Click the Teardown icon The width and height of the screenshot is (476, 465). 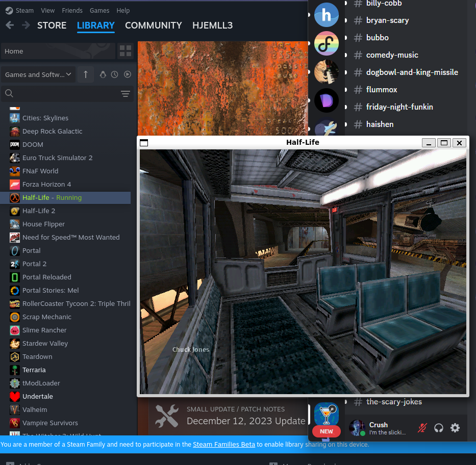click(x=15, y=357)
